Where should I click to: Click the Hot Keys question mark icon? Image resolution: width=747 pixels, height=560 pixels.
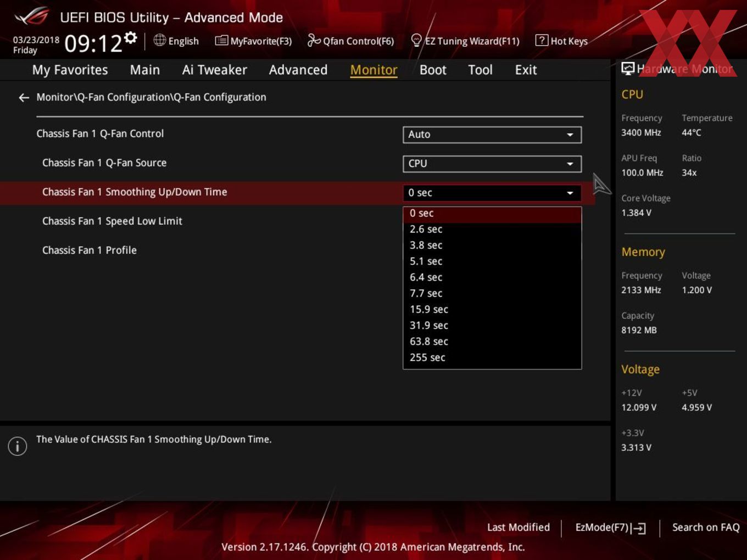tap(542, 40)
